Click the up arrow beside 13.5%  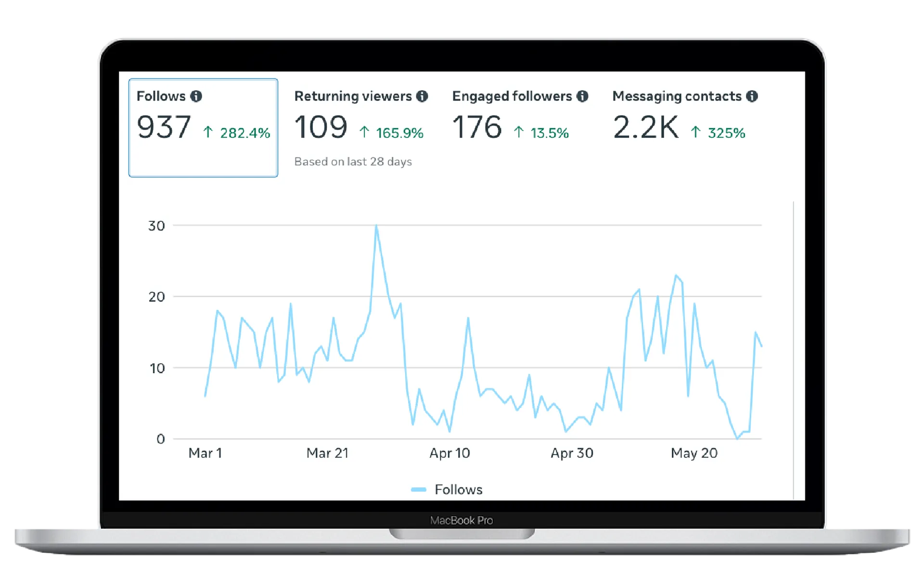click(518, 132)
